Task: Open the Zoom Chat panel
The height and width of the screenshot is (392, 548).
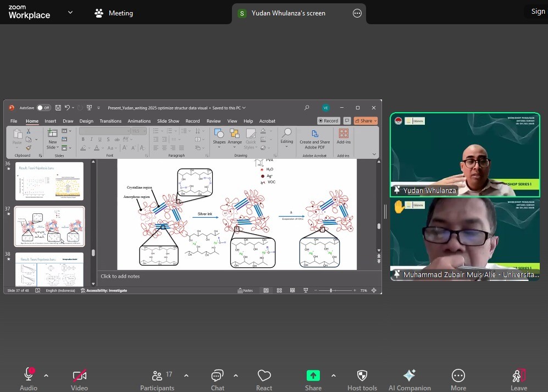Action: tap(217, 376)
